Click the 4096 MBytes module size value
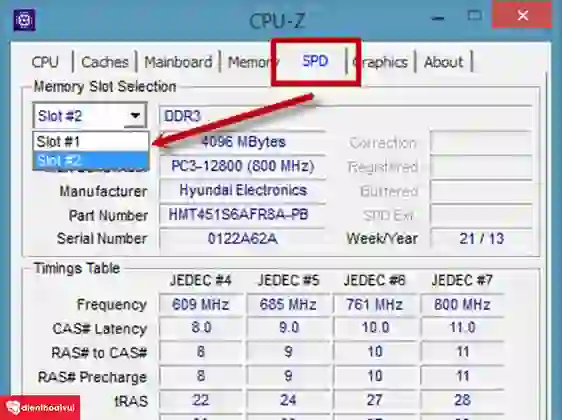 243,142
